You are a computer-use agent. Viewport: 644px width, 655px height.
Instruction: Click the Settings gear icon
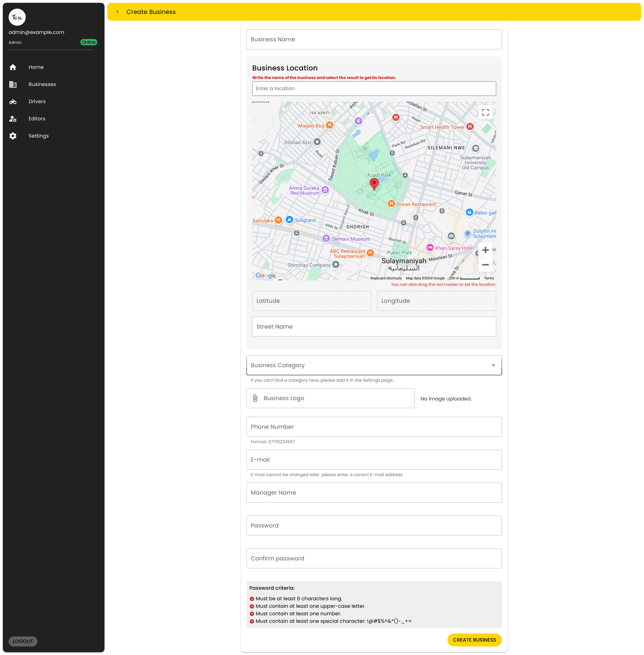pos(13,136)
